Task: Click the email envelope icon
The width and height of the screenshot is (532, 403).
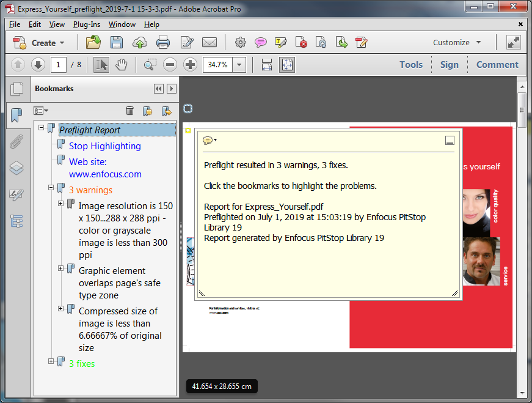Action: pos(210,43)
